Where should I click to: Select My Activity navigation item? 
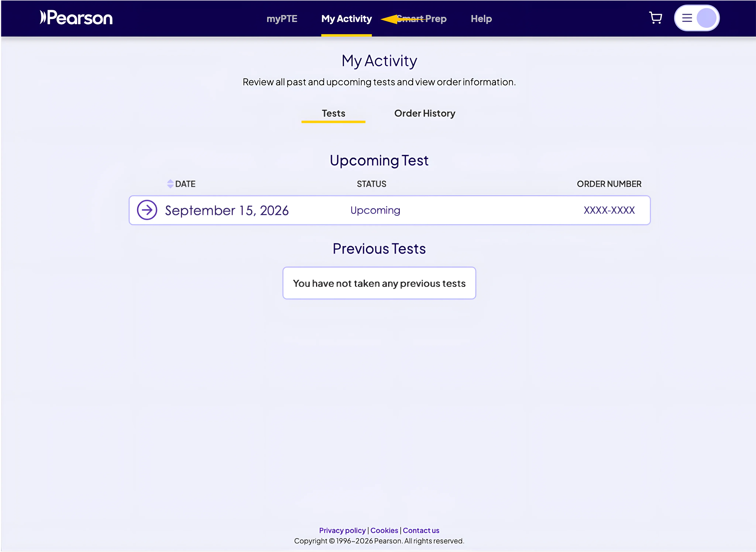pos(346,19)
